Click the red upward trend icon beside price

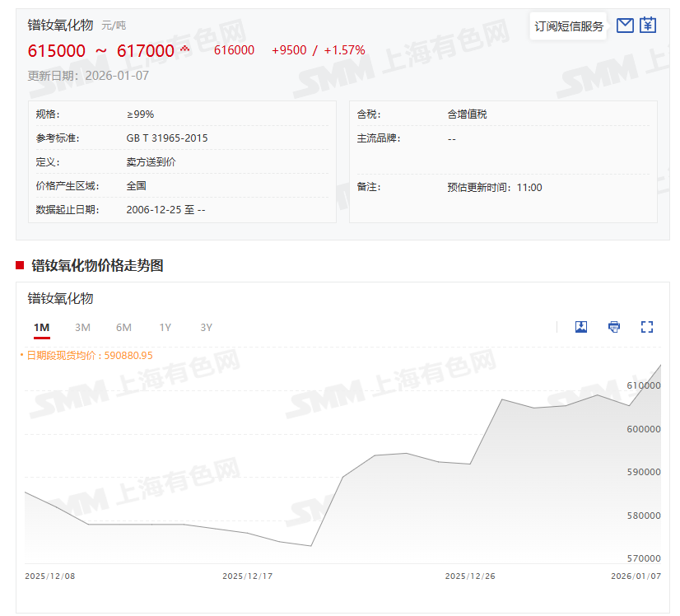click(x=184, y=49)
